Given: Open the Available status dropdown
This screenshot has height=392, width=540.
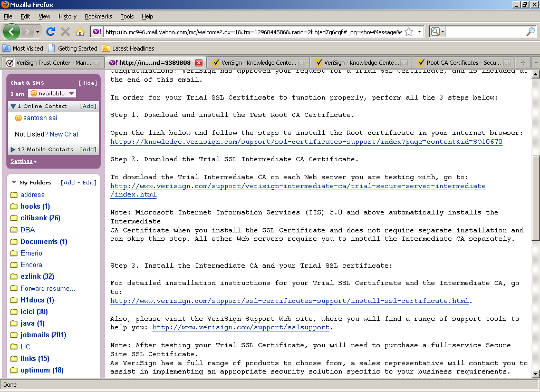Looking at the screenshot, I should coord(52,93).
